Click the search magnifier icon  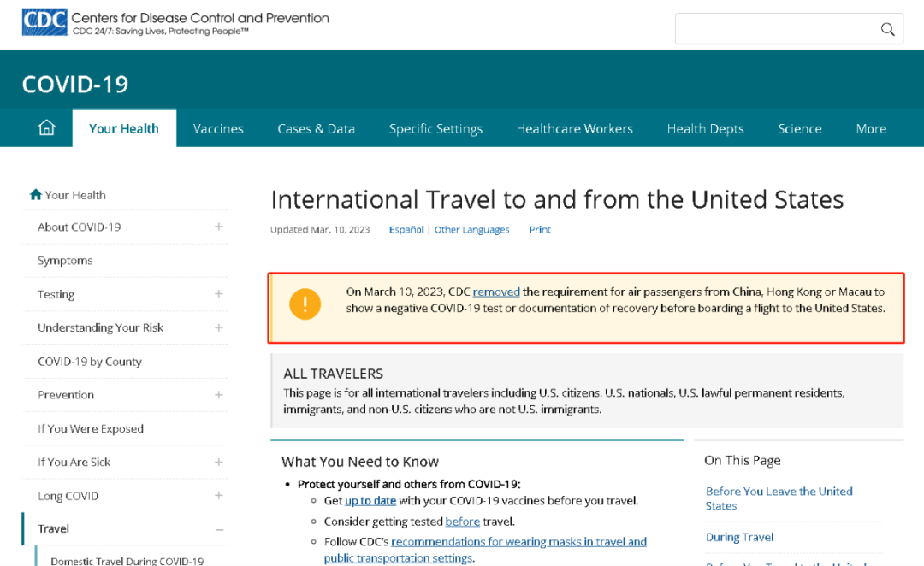coord(887,29)
